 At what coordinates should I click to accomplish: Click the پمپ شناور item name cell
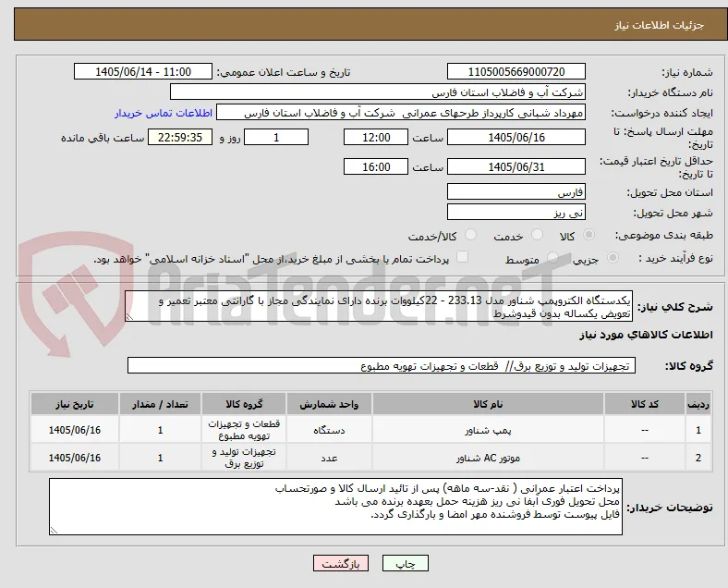tap(488, 430)
